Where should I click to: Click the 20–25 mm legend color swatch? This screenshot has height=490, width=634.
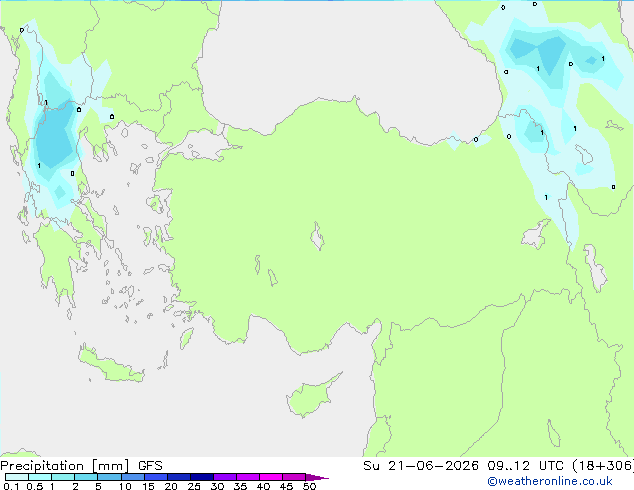(179, 477)
